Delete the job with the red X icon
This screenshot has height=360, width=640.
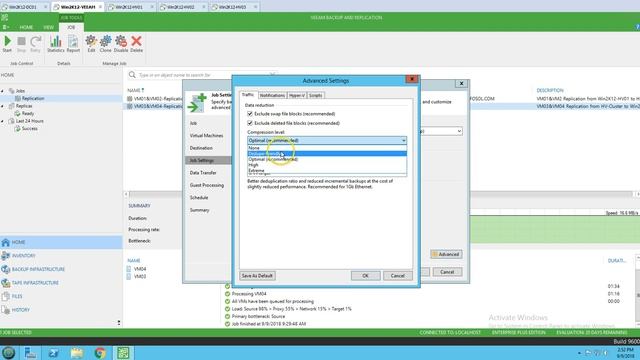point(136,44)
